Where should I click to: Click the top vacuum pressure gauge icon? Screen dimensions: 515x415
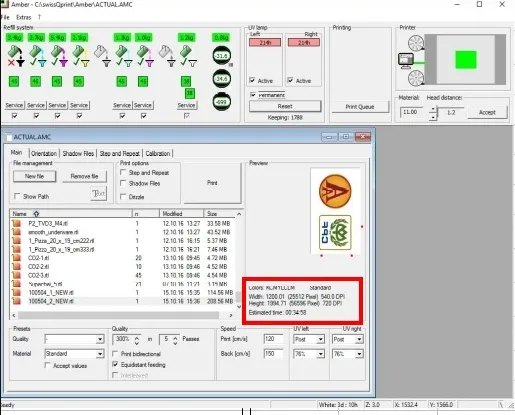tap(222, 56)
